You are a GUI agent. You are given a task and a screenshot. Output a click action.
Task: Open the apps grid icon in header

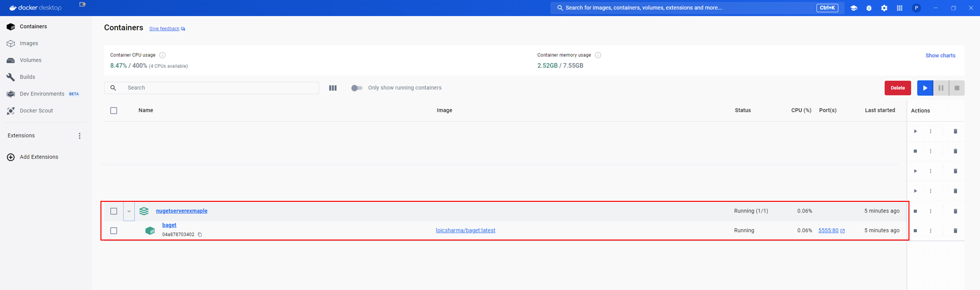coord(900,8)
